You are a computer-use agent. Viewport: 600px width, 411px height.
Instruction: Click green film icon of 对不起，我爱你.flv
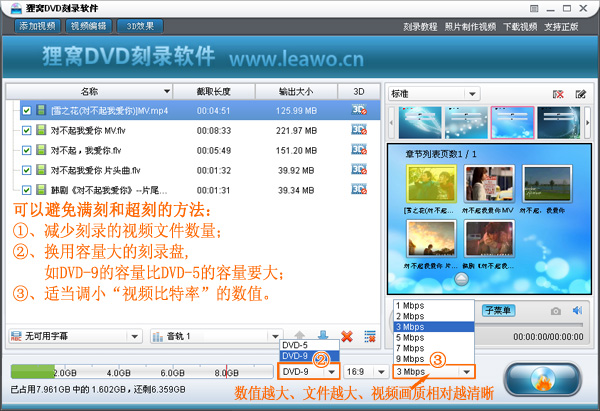coord(41,150)
